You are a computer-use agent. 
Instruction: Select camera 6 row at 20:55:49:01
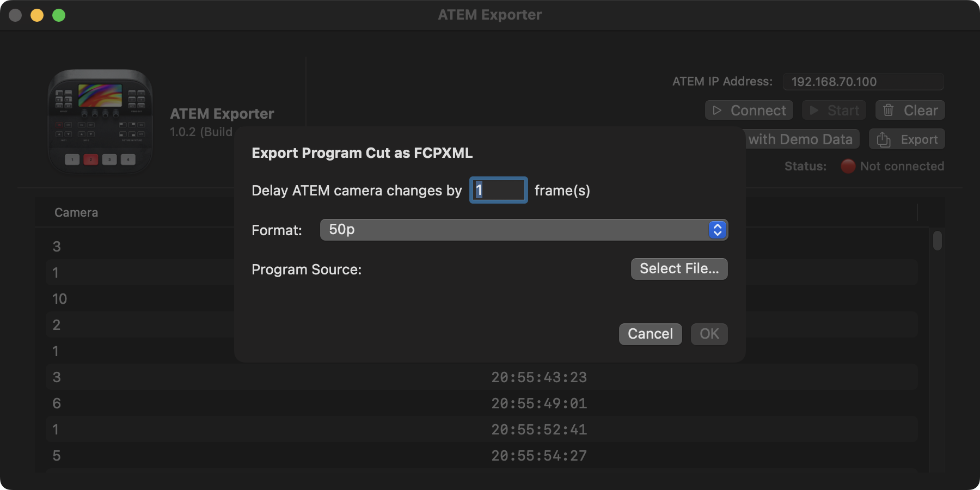pos(538,403)
